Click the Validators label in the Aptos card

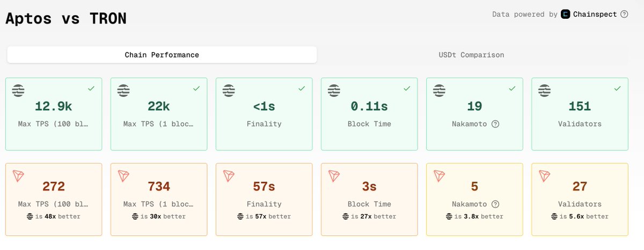[580, 124]
